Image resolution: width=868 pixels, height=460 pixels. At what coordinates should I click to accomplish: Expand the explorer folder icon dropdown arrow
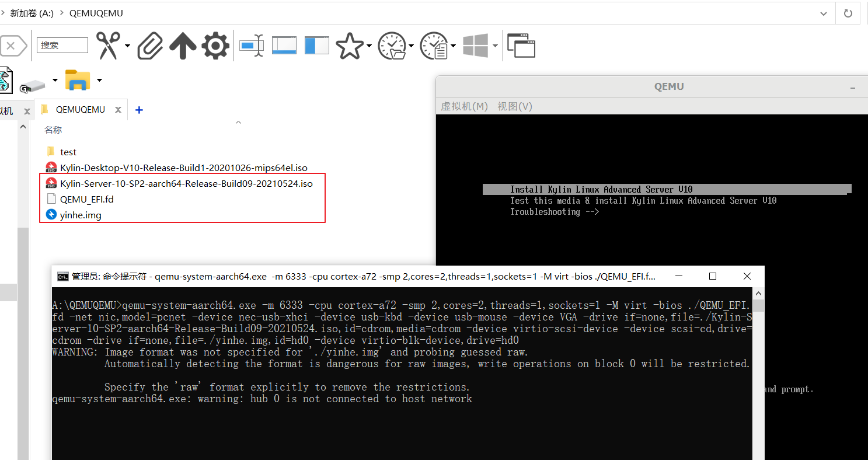tap(99, 80)
